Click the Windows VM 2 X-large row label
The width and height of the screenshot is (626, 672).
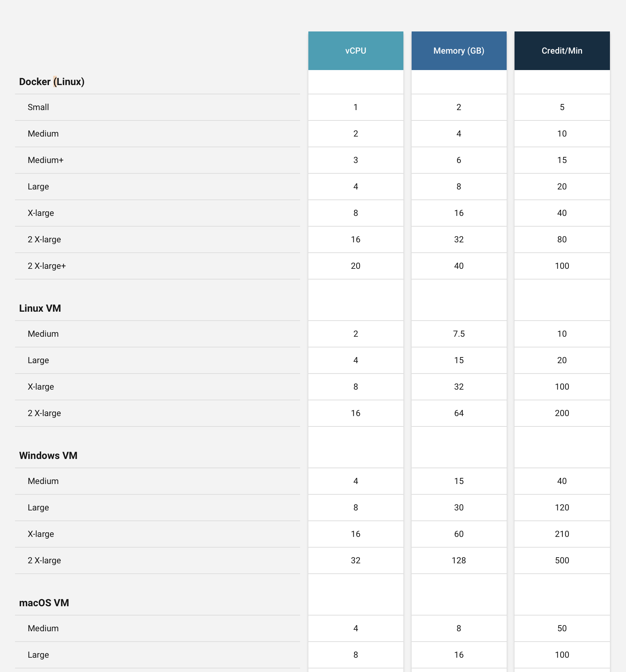pyautogui.click(x=44, y=560)
